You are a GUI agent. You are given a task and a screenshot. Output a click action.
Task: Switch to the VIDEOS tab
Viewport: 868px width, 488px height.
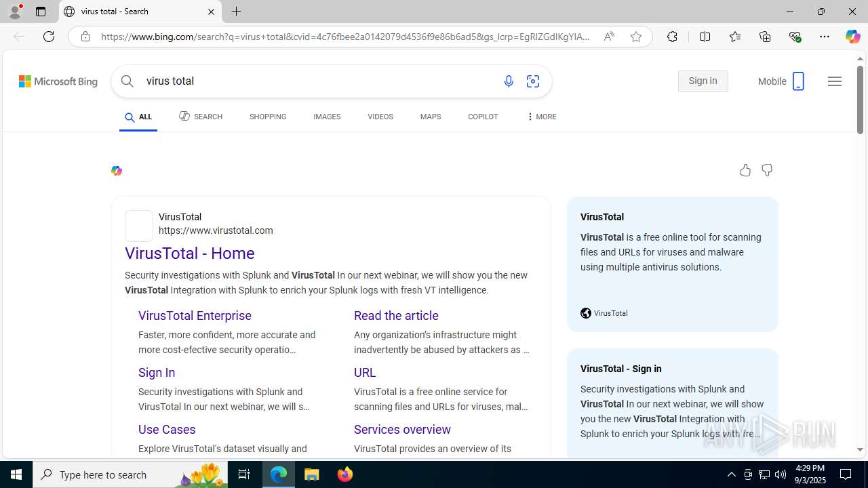point(380,117)
